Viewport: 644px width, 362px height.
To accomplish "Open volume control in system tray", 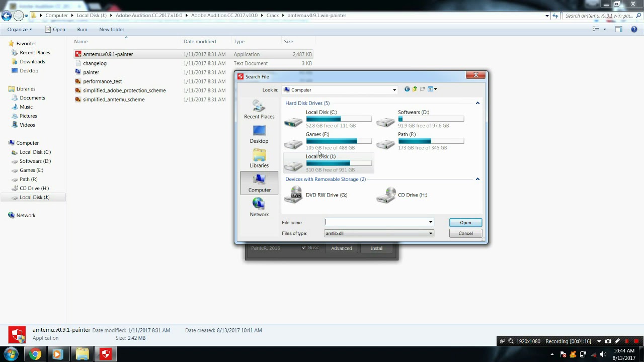I will [x=603, y=354].
